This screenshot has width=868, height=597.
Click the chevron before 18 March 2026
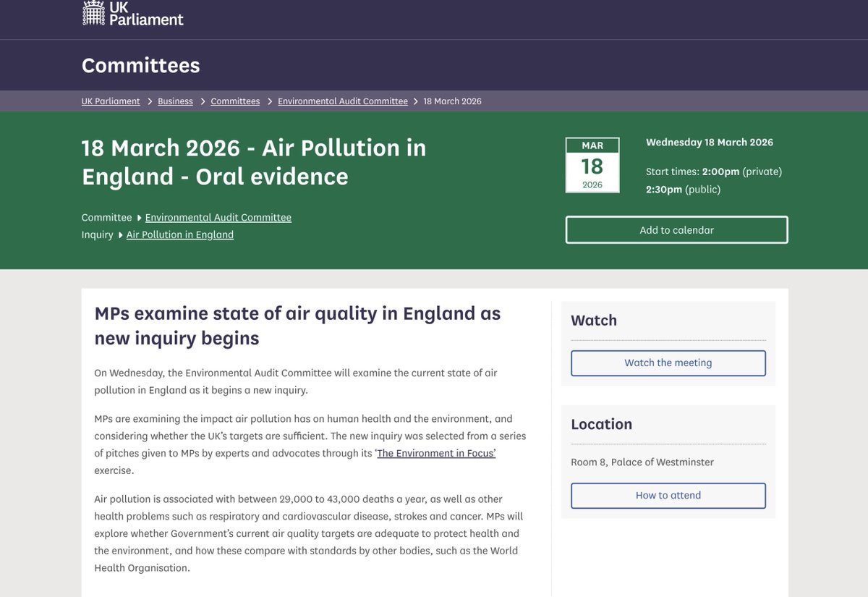pyautogui.click(x=415, y=101)
